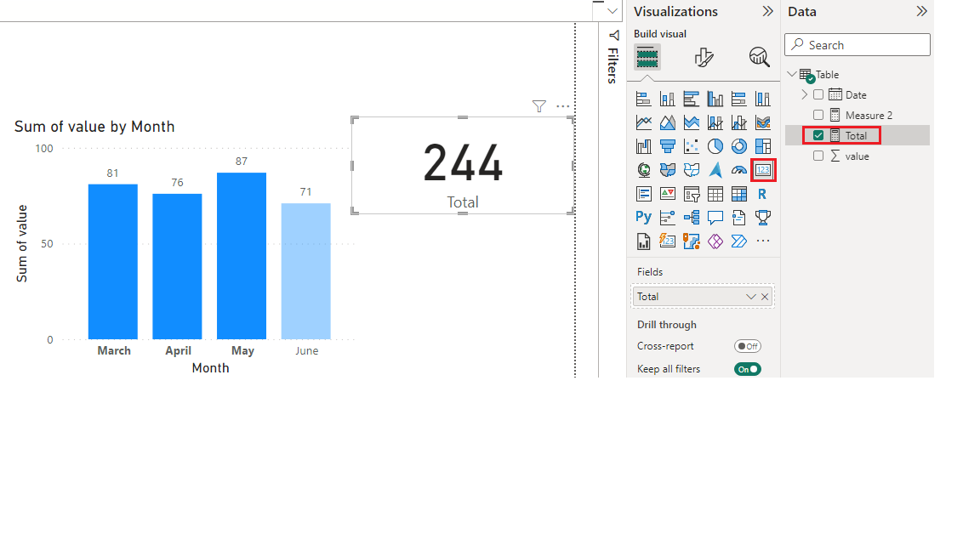The width and height of the screenshot is (980, 551).
Task: Open the Total field well dropdown
Action: coord(750,297)
